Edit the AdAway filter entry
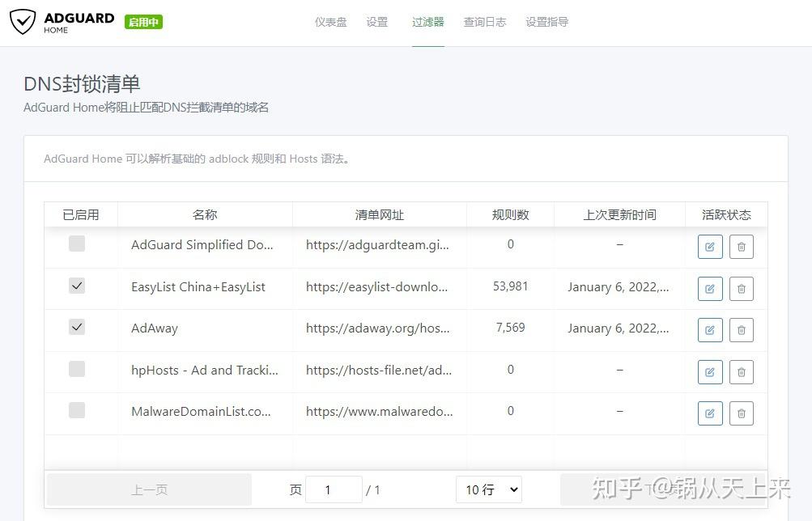This screenshot has height=521, width=812. pos(710,330)
